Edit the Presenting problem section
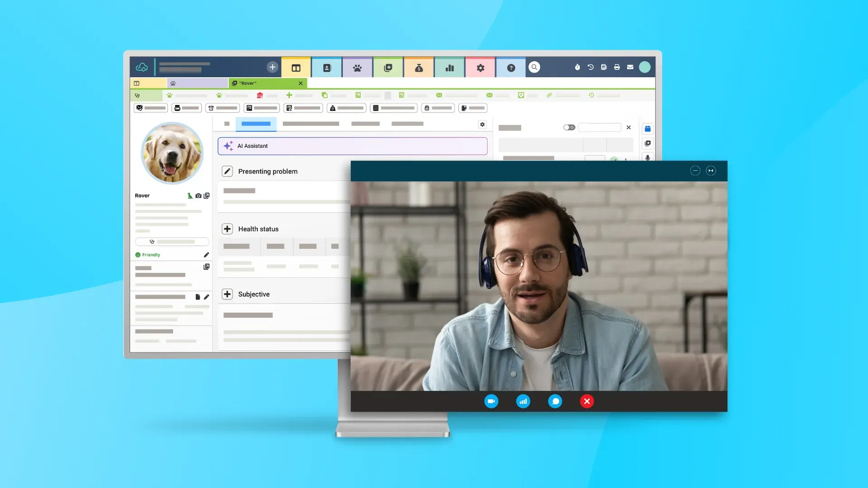 coord(227,171)
